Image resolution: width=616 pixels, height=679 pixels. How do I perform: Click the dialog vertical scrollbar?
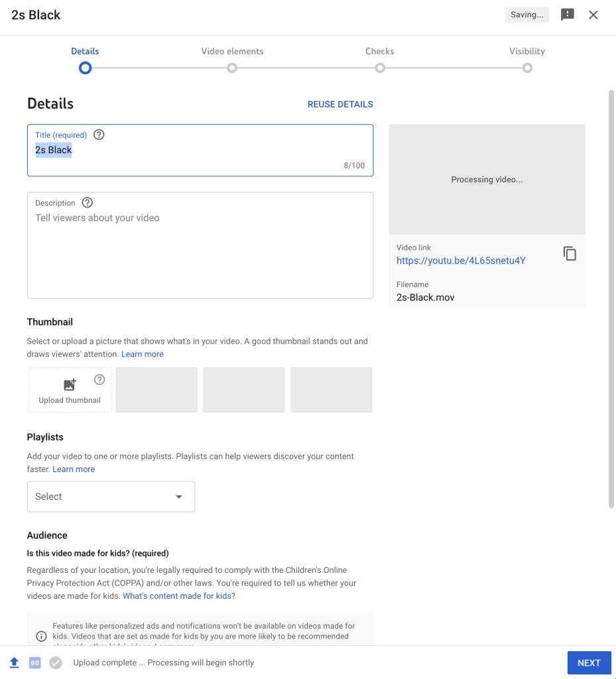[x=611, y=299]
